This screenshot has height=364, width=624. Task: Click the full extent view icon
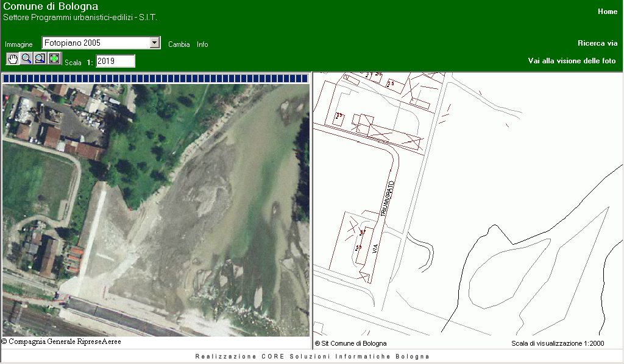click(55, 58)
